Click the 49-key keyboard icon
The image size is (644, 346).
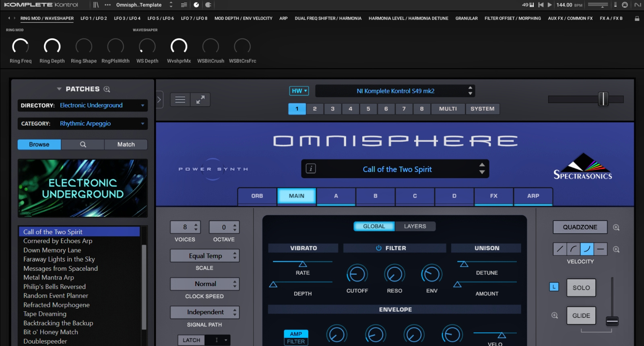(x=528, y=5)
